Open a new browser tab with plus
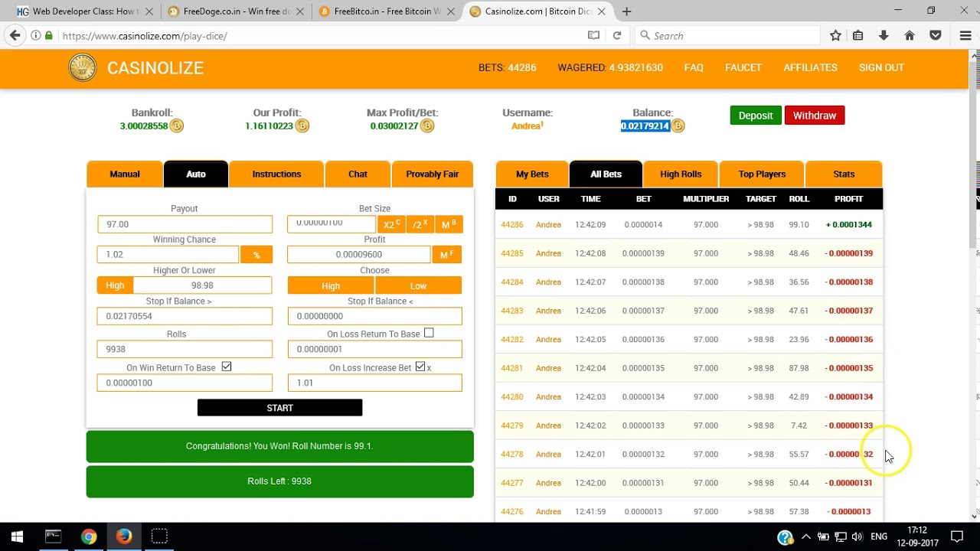The image size is (980, 551). 626,11
